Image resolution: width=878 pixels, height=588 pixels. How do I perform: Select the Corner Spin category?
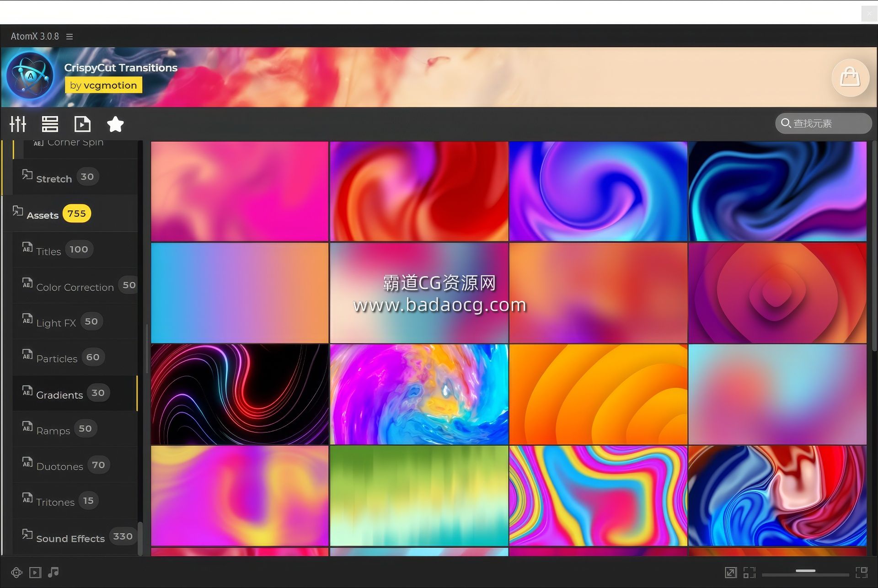[75, 144]
